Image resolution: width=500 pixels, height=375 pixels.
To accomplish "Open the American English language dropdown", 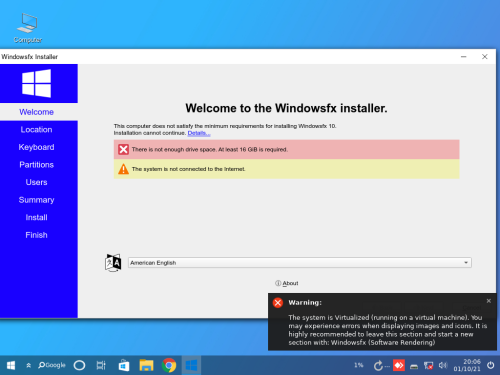I will (x=300, y=263).
